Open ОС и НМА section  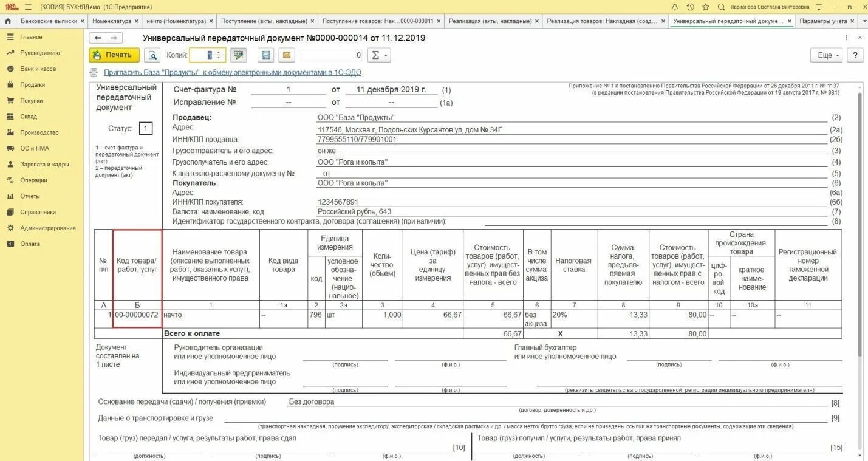35,148
